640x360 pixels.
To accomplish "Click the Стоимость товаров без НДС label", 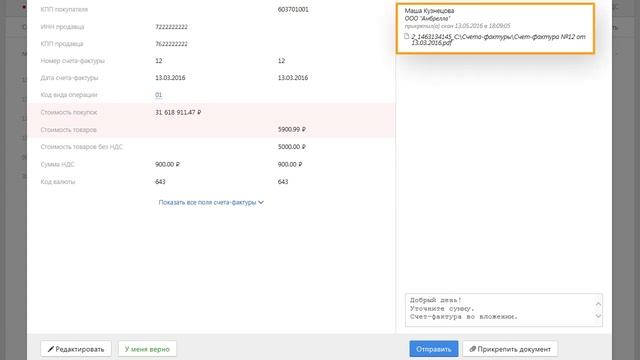I will [x=81, y=147].
